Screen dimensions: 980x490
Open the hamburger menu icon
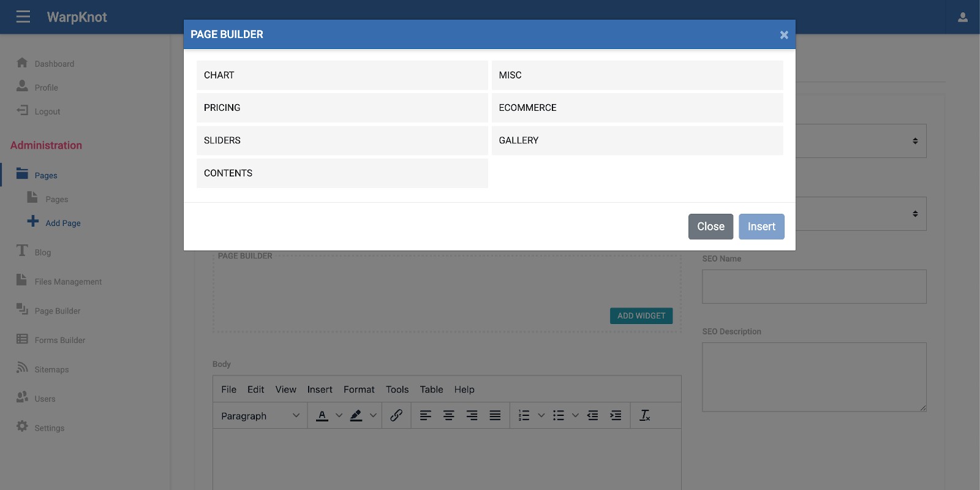pos(23,17)
